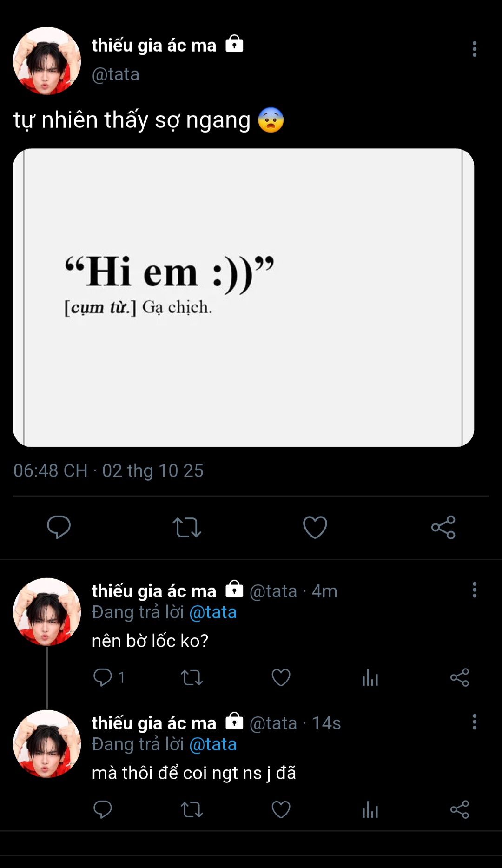Open options for "nên bờ lốc ko?" reply
Screen dimensions: 502x868
(x=474, y=590)
